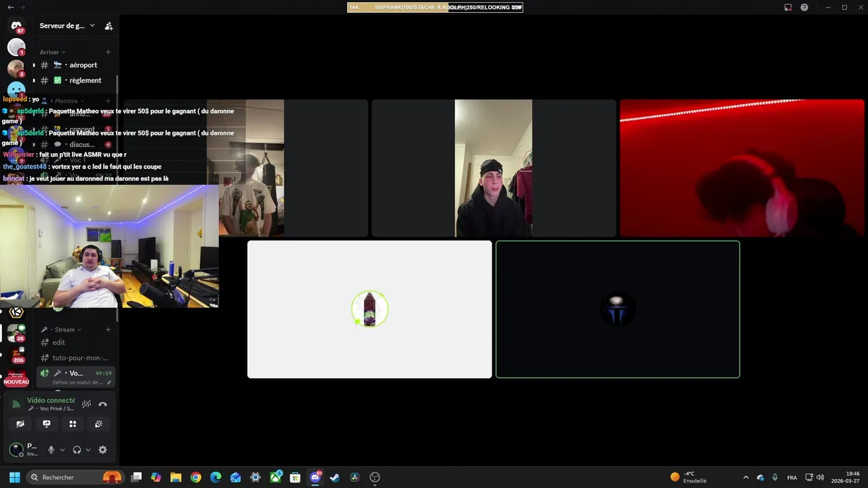
Task: Focus the helmet avatar participant tile
Action: (618, 309)
